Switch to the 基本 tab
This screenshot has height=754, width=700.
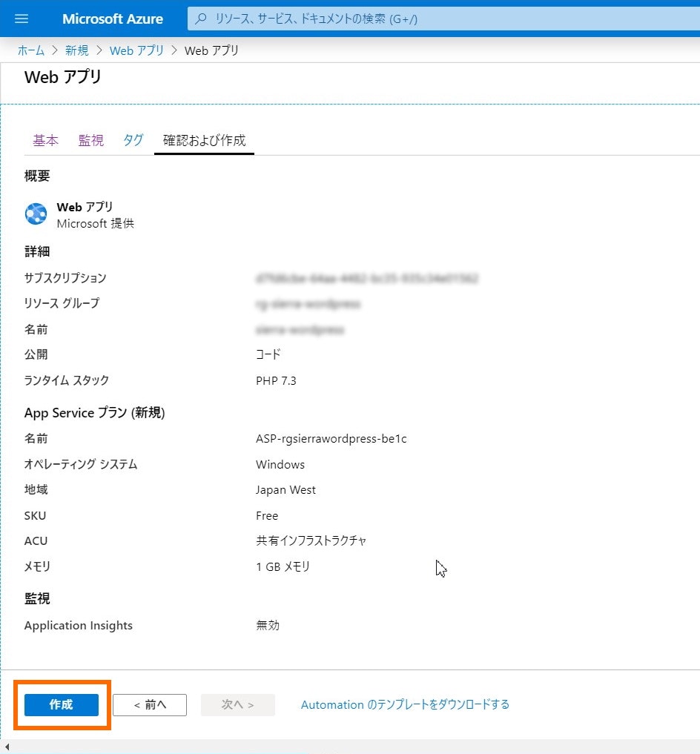pos(46,140)
